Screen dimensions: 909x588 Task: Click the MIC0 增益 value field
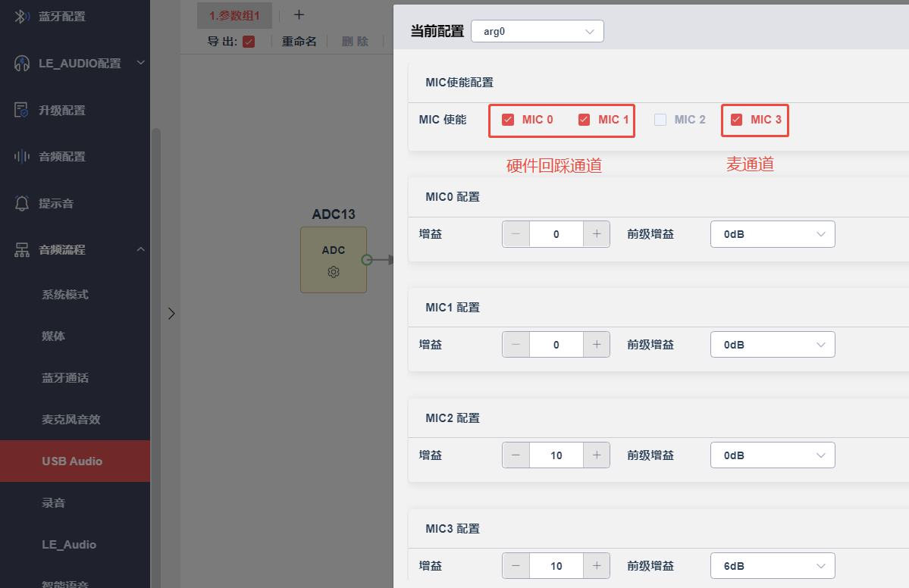coord(556,234)
